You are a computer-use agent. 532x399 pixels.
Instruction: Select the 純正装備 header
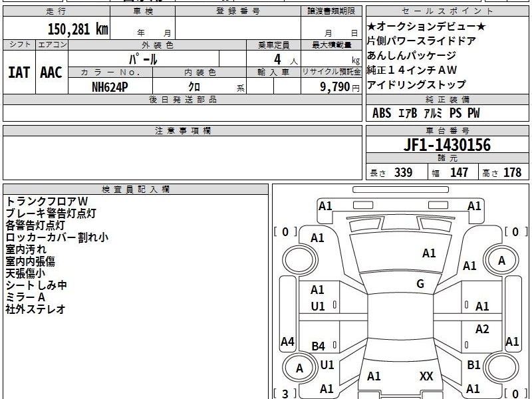pos(447,99)
